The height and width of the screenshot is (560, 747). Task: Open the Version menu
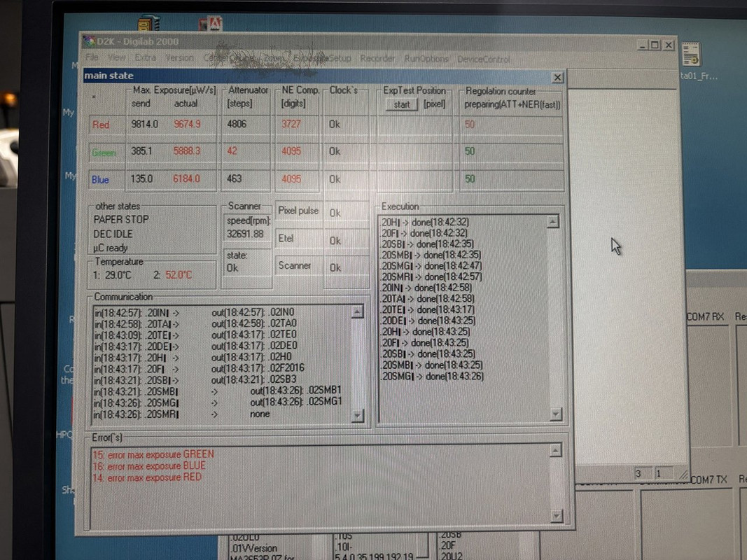point(180,58)
